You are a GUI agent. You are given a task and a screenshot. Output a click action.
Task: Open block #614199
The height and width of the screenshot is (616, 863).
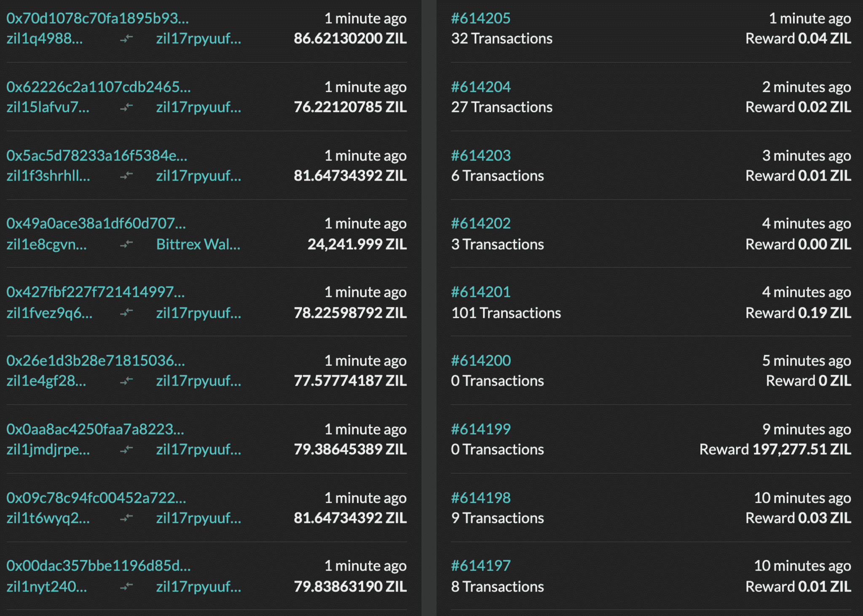[481, 429]
